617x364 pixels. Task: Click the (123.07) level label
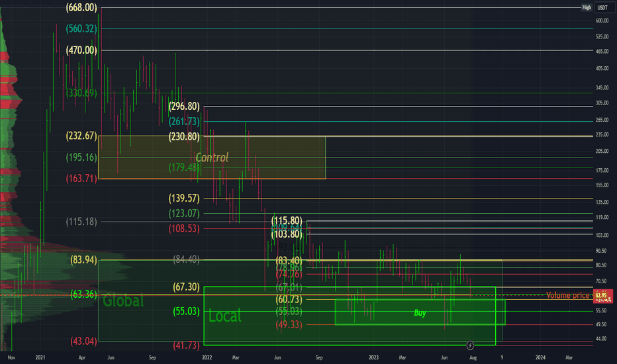coord(184,213)
